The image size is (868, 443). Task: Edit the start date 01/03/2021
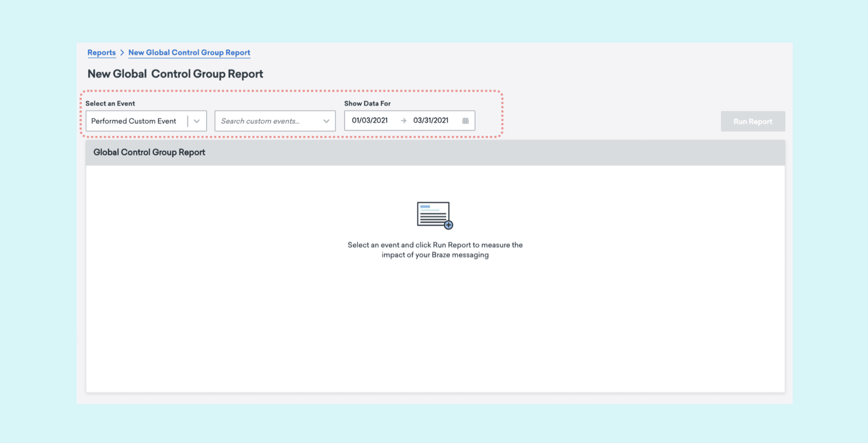[370, 121]
